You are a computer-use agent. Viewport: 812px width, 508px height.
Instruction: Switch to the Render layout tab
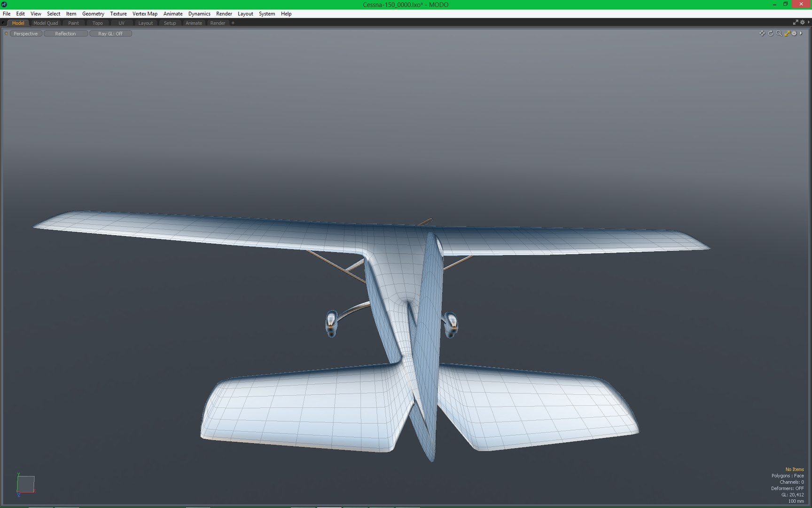point(218,23)
